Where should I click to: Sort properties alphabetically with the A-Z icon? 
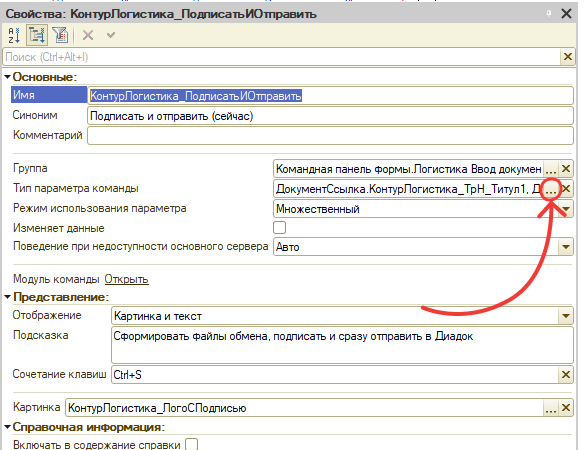tap(14, 35)
